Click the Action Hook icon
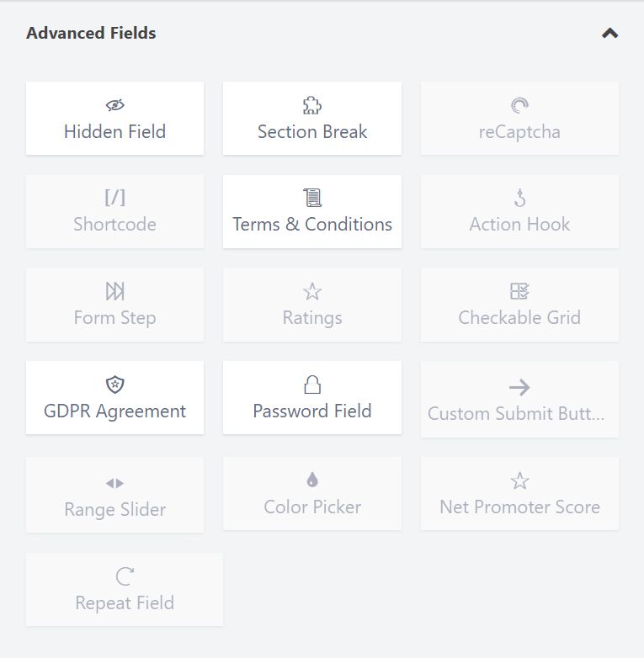Image resolution: width=644 pixels, height=658 pixels. pos(519,198)
